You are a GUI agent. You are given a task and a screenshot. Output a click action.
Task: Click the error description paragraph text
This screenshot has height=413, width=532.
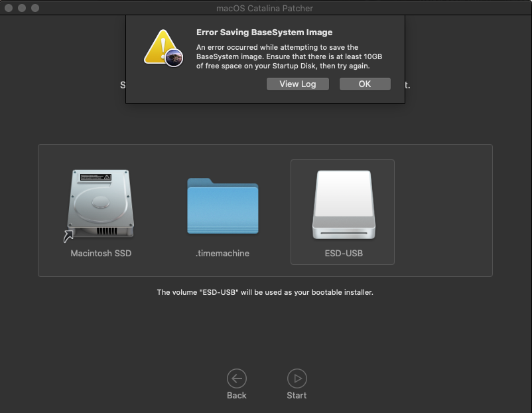[x=289, y=56]
